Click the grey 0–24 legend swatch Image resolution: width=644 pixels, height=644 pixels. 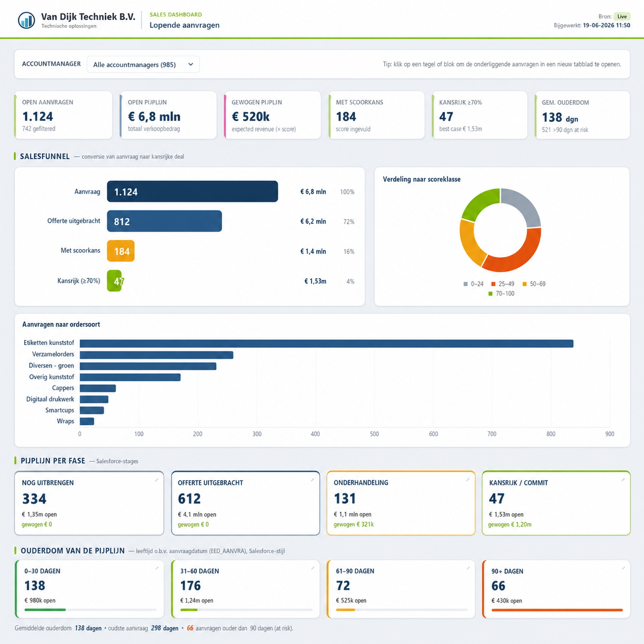[465, 284]
